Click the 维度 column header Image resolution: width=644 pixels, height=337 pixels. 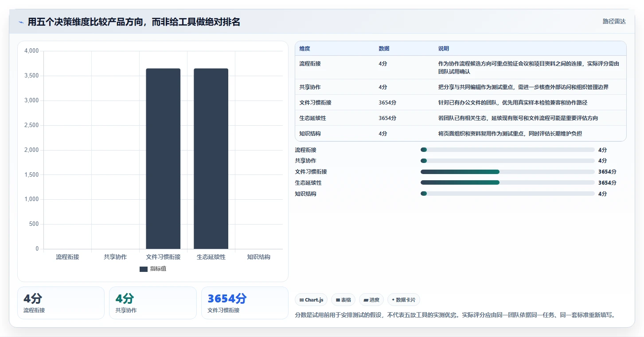coord(304,49)
